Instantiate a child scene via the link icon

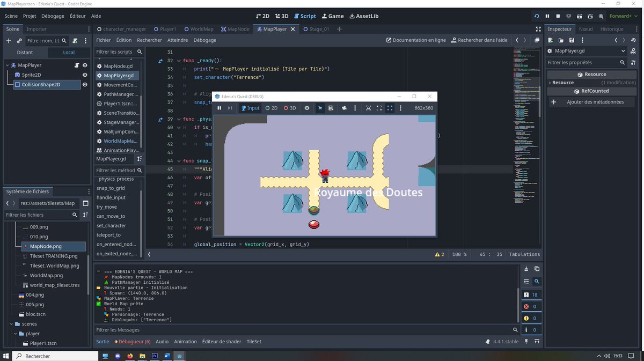pos(19,41)
